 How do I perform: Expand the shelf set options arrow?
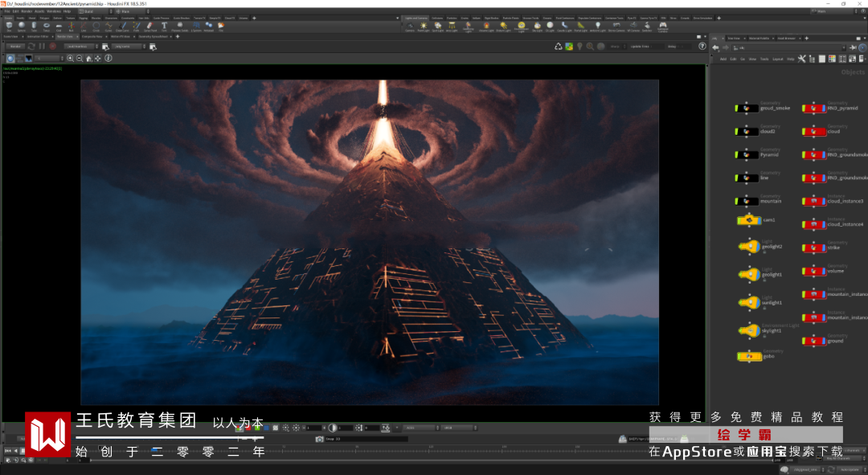398,18
